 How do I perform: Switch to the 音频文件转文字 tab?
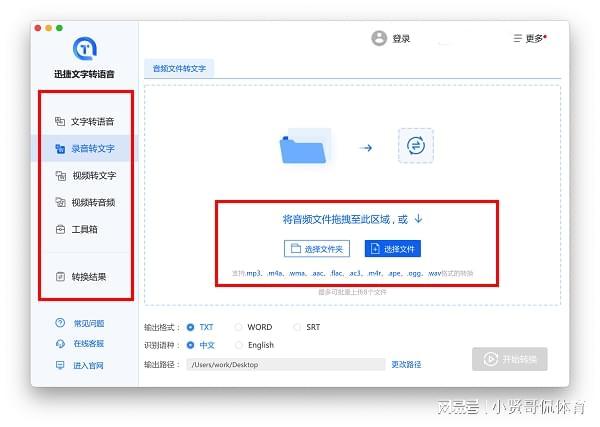(x=179, y=68)
